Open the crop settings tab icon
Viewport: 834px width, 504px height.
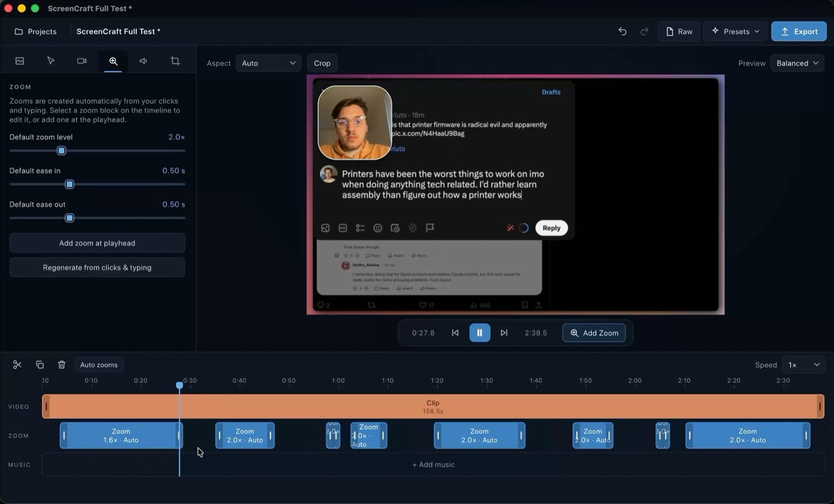(175, 61)
